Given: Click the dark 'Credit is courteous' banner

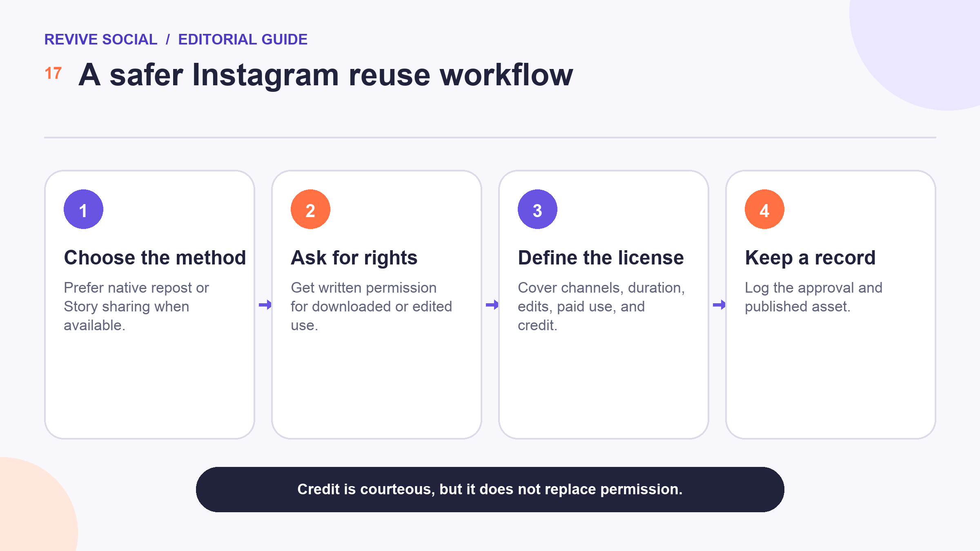Looking at the screenshot, I should point(490,489).
